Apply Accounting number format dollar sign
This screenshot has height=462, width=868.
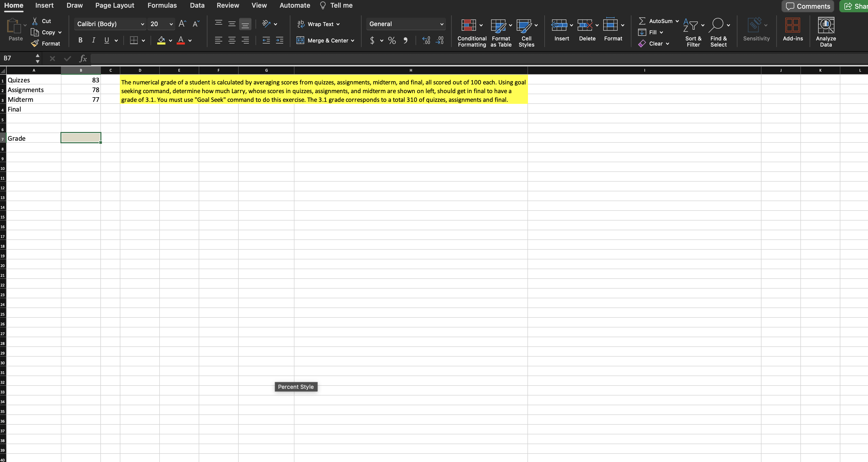372,40
